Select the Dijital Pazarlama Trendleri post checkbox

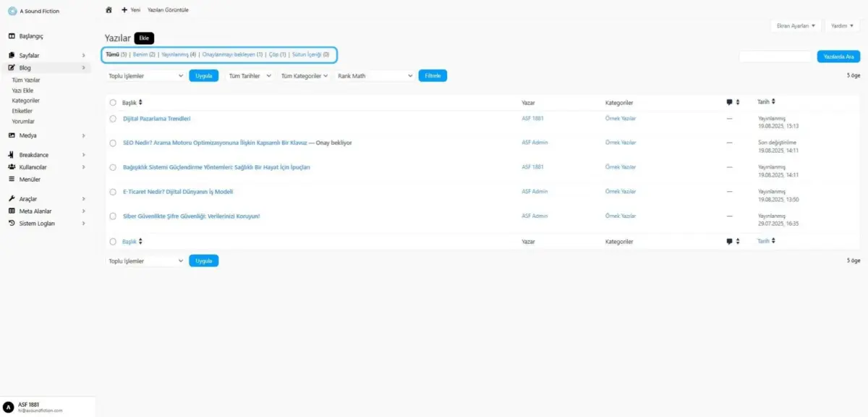tap(113, 119)
